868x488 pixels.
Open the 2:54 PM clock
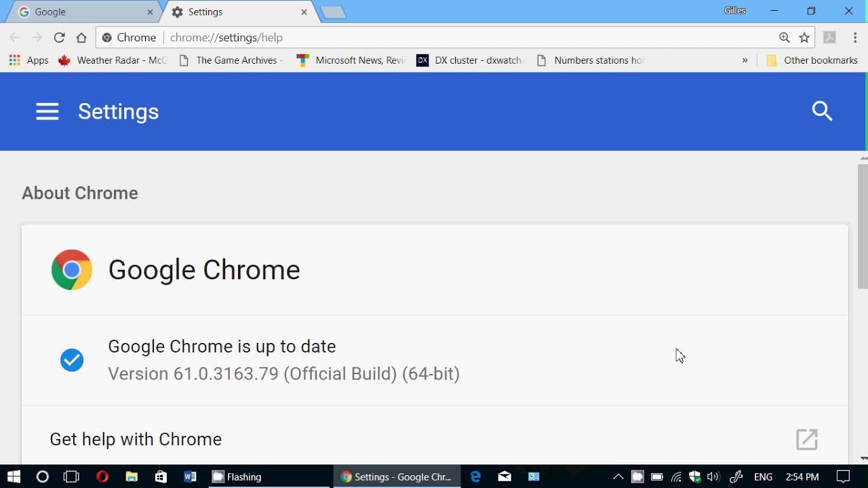802,477
